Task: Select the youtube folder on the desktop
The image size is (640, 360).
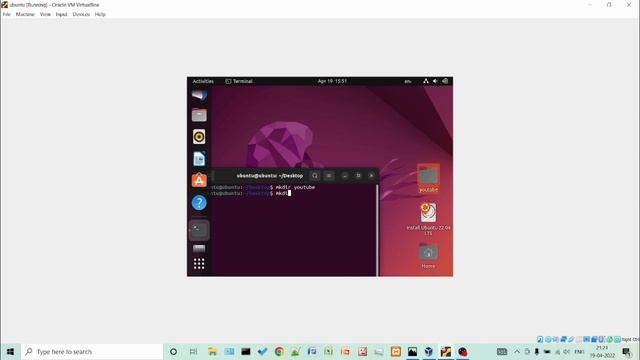Action: point(428,178)
